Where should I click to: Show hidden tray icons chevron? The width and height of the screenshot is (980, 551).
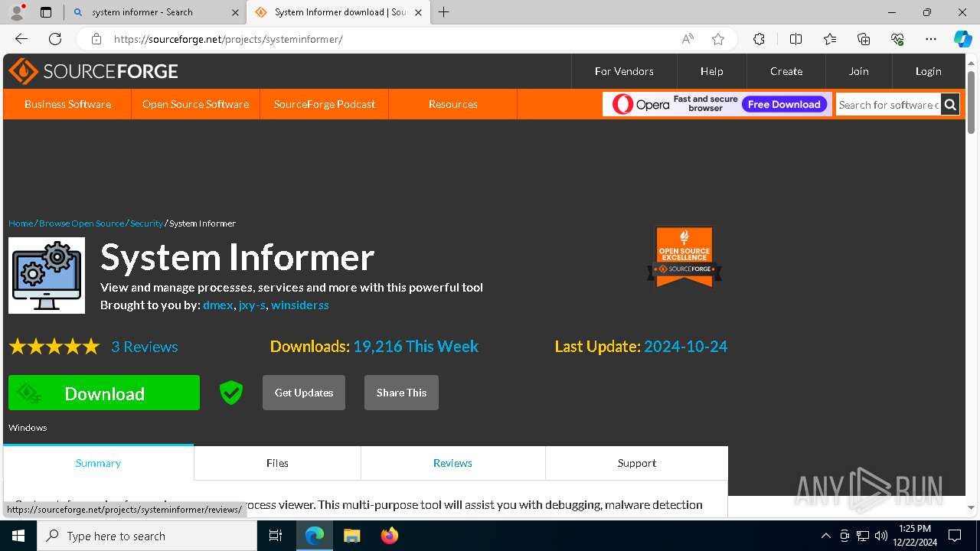tap(825, 536)
